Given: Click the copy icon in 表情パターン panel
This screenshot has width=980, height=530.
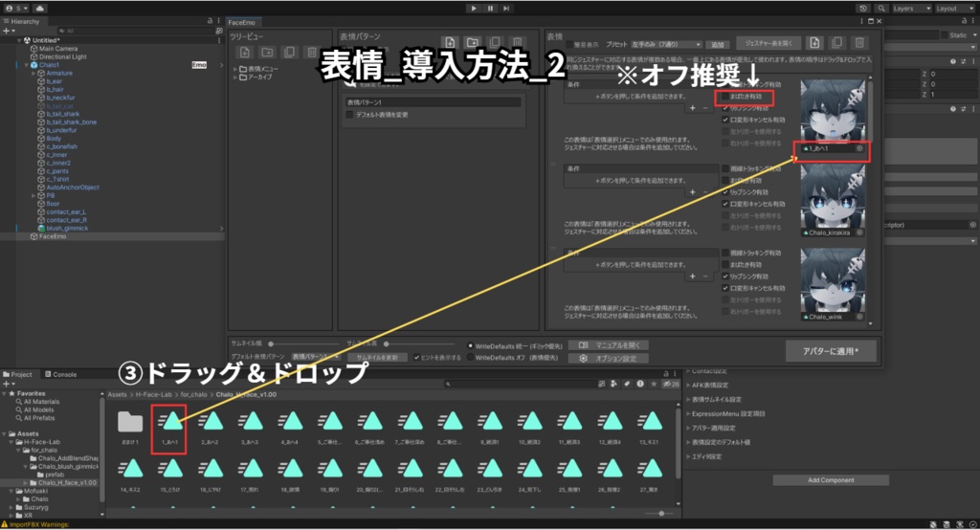Looking at the screenshot, I should (495, 42).
